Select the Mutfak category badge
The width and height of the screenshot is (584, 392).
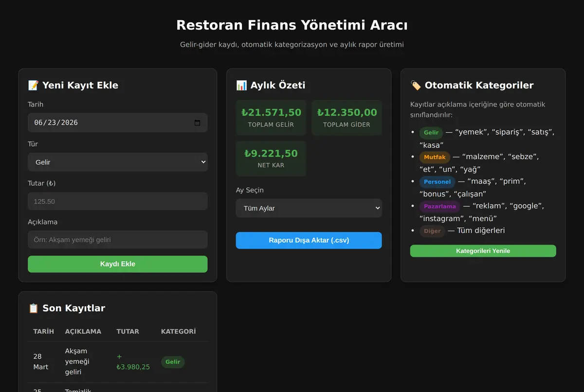pos(435,157)
